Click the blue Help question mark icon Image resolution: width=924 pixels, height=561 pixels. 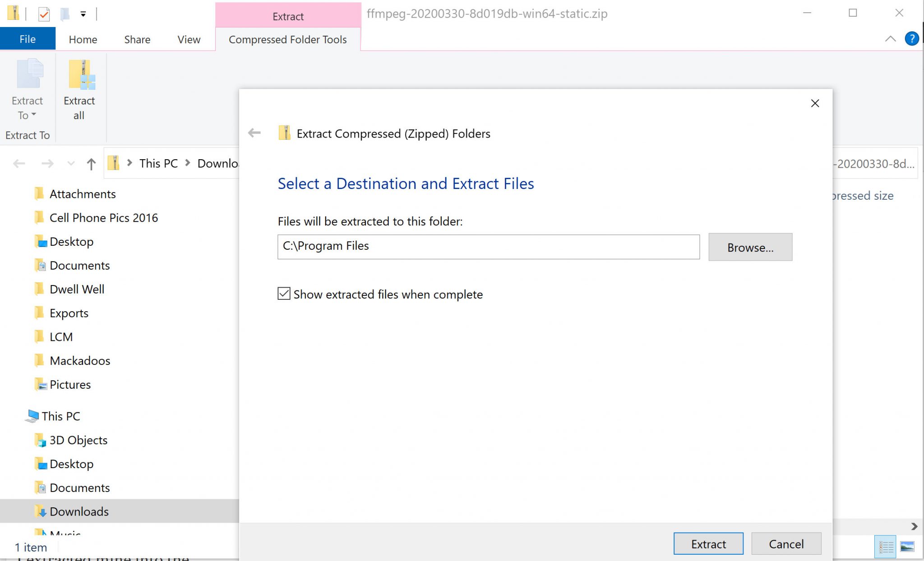tap(911, 39)
